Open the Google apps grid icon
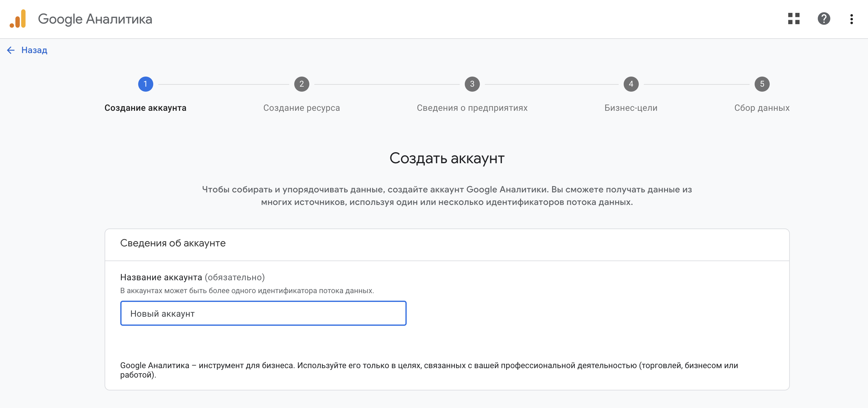 click(x=794, y=19)
